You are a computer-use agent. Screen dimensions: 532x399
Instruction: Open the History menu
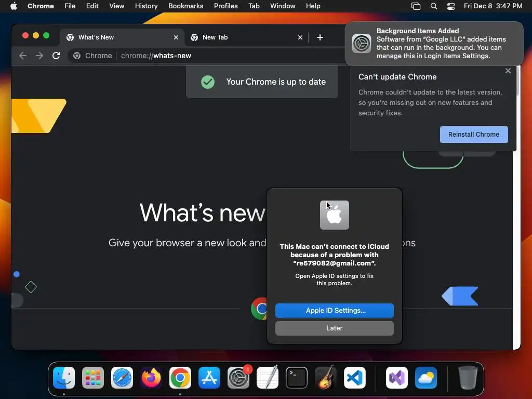pos(146,6)
